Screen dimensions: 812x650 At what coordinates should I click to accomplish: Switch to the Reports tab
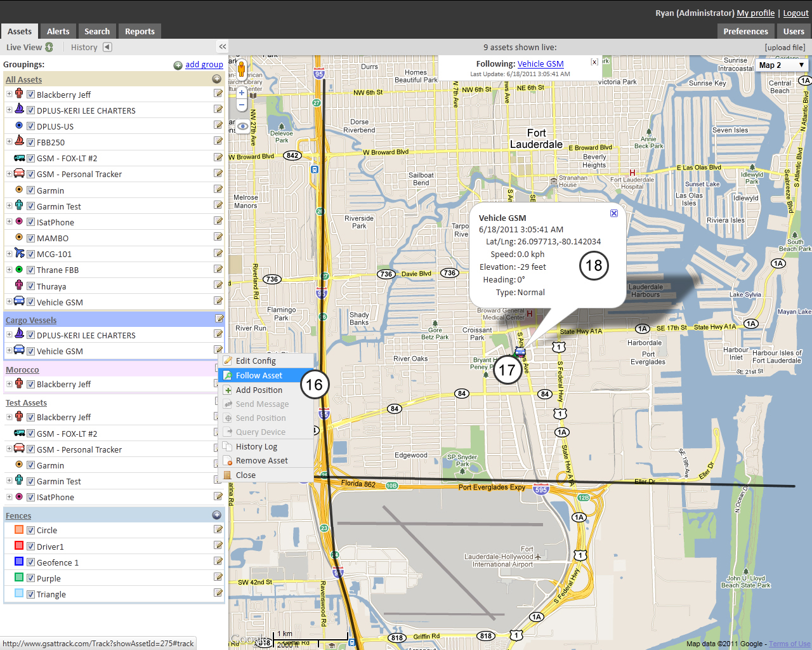pos(139,30)
